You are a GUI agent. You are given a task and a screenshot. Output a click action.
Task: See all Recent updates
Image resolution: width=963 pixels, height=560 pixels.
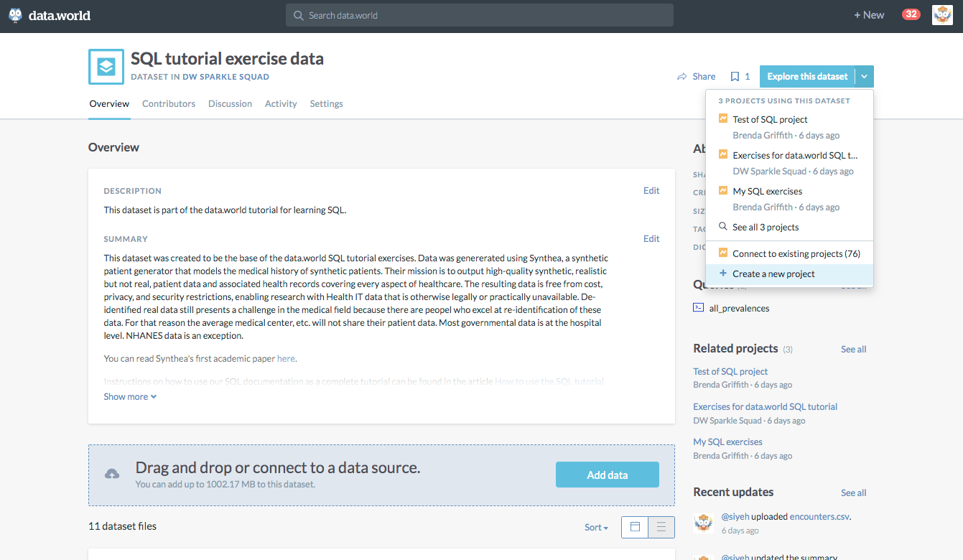854,493
